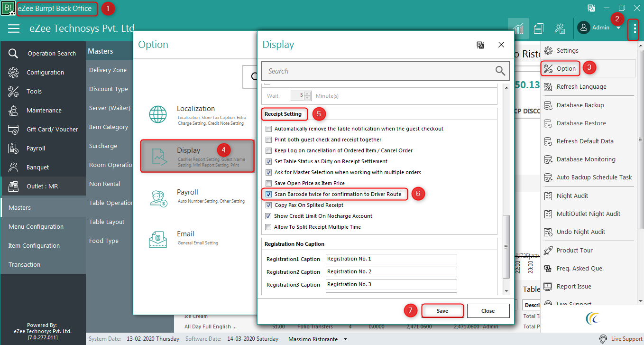
Task: Click the Display option chart icon
Action: pyautogui.click(x=158, y=156)
